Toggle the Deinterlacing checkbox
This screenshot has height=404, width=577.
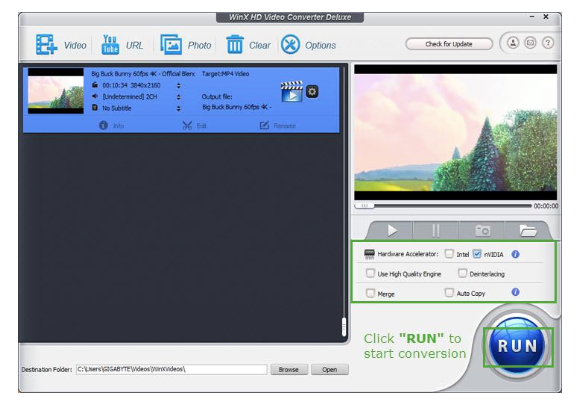pyautogui.click(x=462, y=273)
